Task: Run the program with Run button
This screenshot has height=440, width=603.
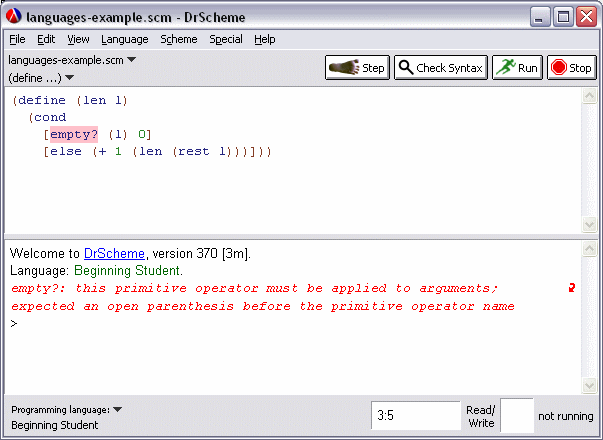Action: click(x=517, y=68)
